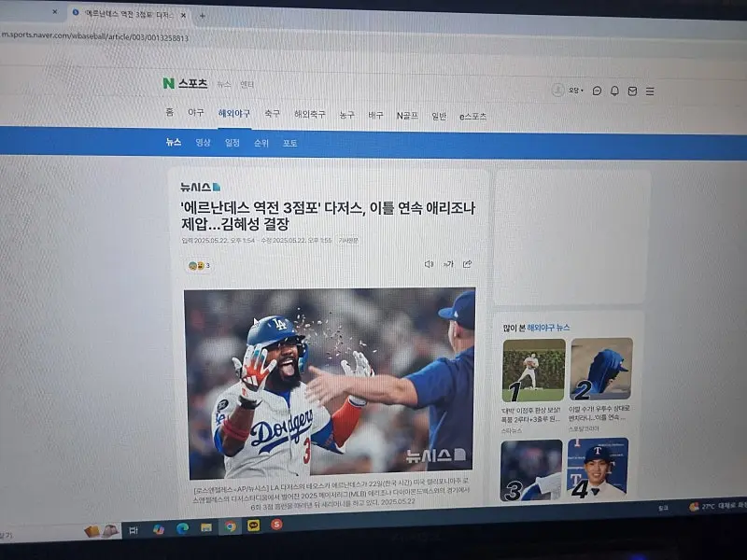Switch to the 영상 tab
This screenshot has height=560, width=747.
[203, 143]
